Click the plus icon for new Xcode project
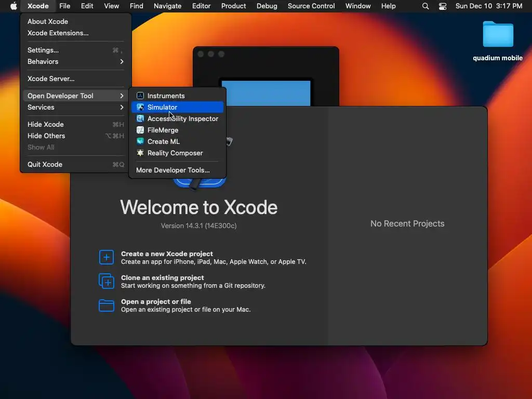Viewport: 532px width, 399px height. [107, 257]
